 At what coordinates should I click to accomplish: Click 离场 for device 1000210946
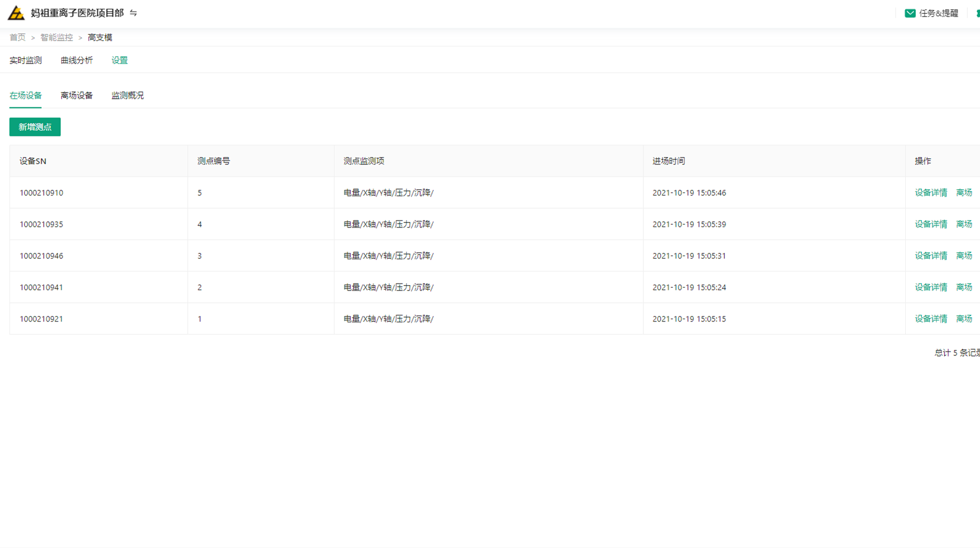[x=964, y=256]
